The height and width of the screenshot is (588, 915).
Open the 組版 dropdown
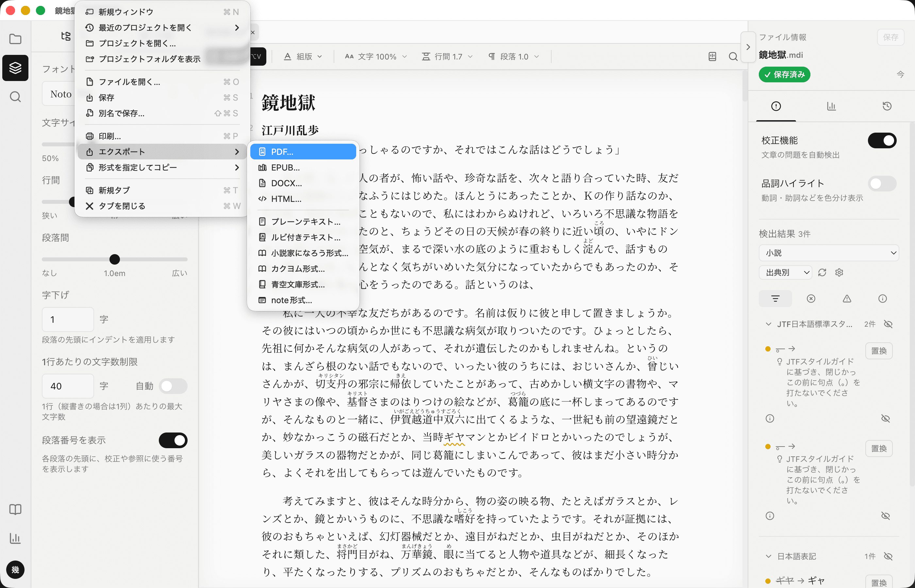point(303,57)
